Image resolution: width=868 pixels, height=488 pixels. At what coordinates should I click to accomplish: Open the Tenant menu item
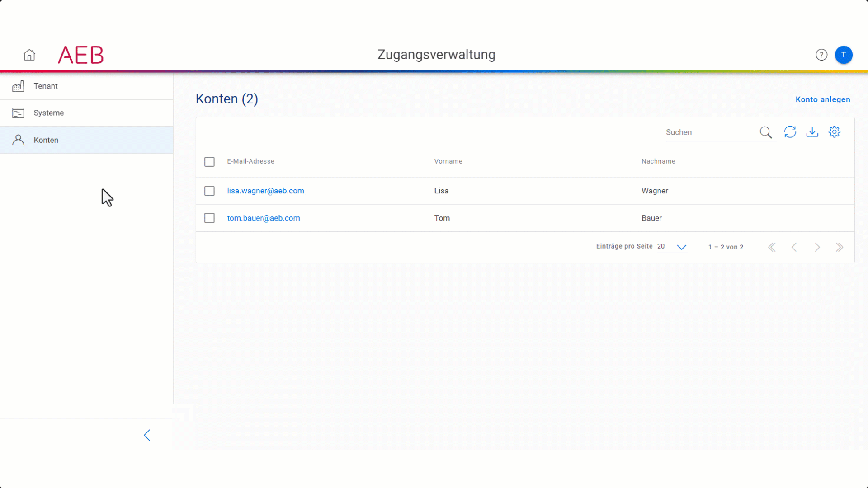[46, 86]
